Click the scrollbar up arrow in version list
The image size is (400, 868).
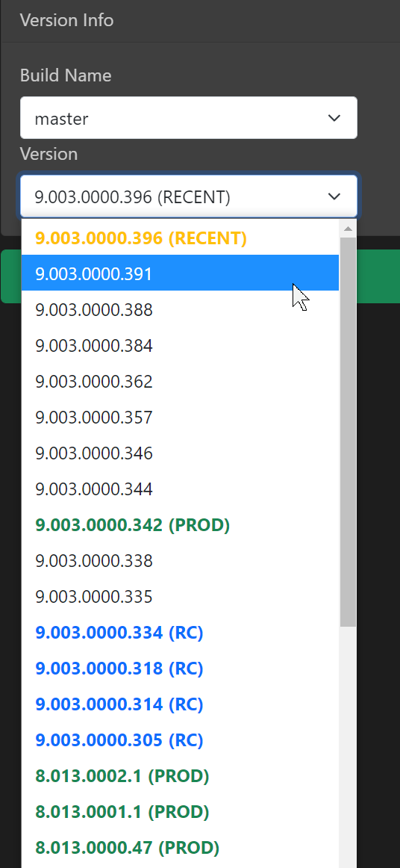point(348,229)
